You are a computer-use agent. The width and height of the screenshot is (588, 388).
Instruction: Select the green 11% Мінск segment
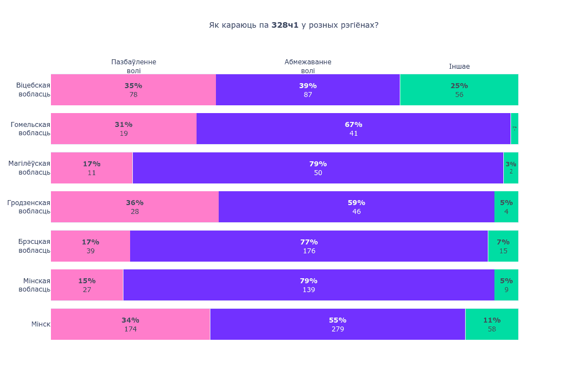point(492,324)
